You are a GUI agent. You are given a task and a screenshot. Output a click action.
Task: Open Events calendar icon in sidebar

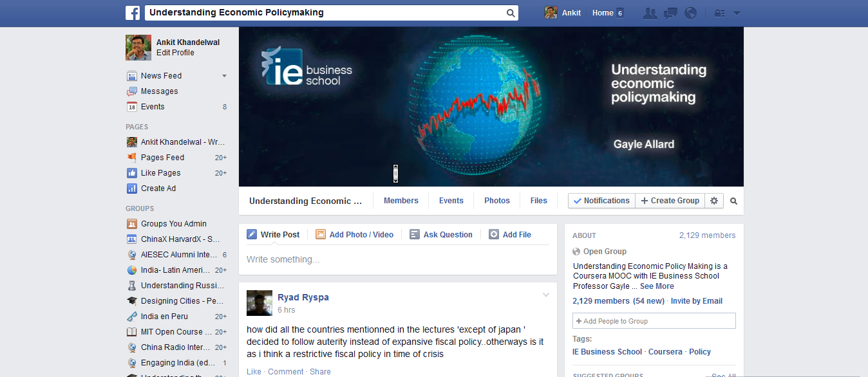point(132,107)
